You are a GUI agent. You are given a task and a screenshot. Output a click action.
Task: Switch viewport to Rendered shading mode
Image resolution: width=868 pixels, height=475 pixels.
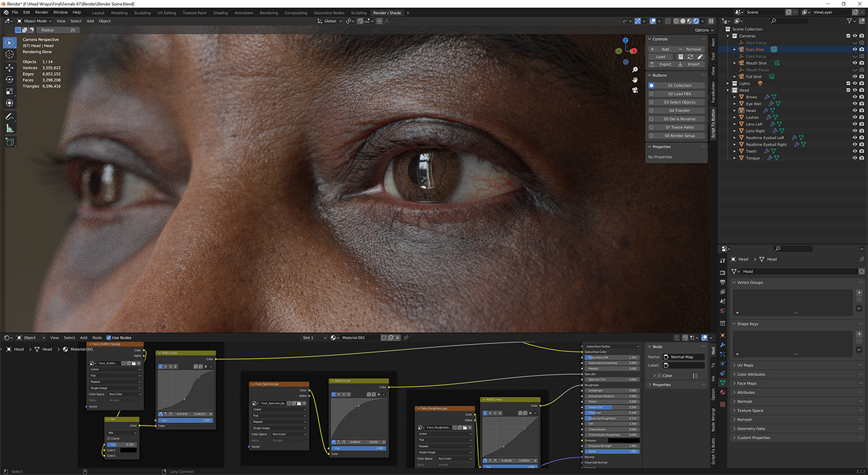(x=696, y=21)
